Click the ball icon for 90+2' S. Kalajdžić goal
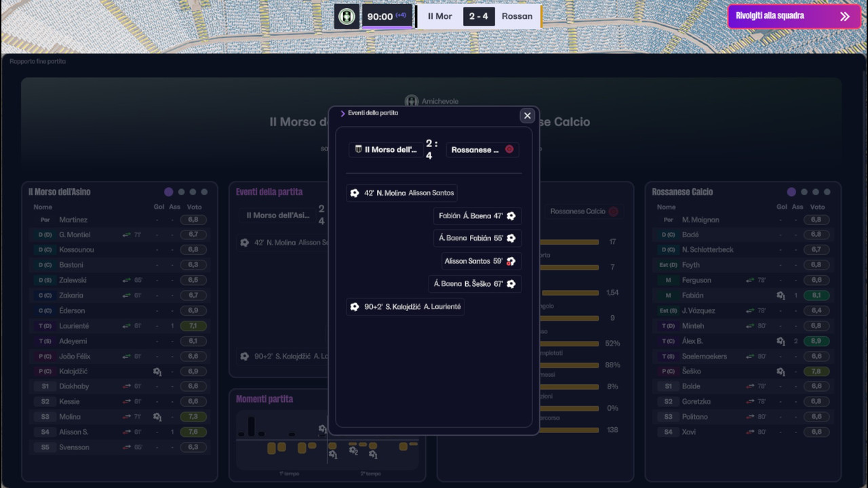868x488 pixels. [x=354, y=307]
